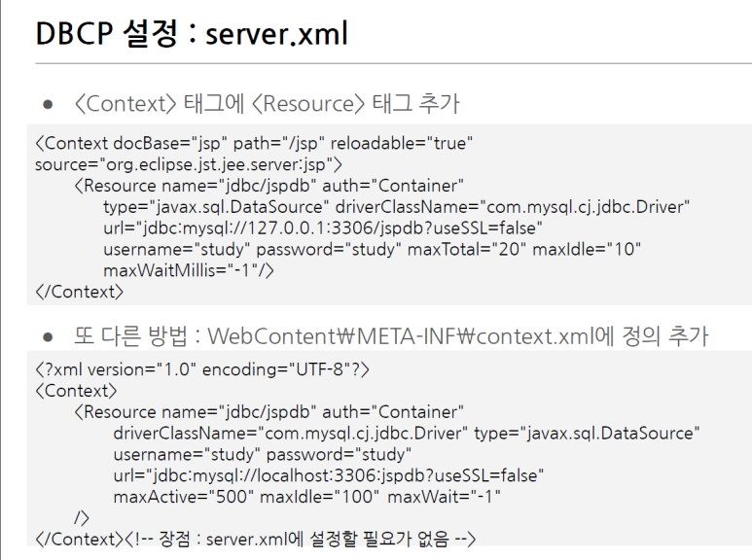Click the line 'maxWaitMillis="-1"/>'
Screen dimensions: 752x560
pyautogui.click(x=189, y=270)
